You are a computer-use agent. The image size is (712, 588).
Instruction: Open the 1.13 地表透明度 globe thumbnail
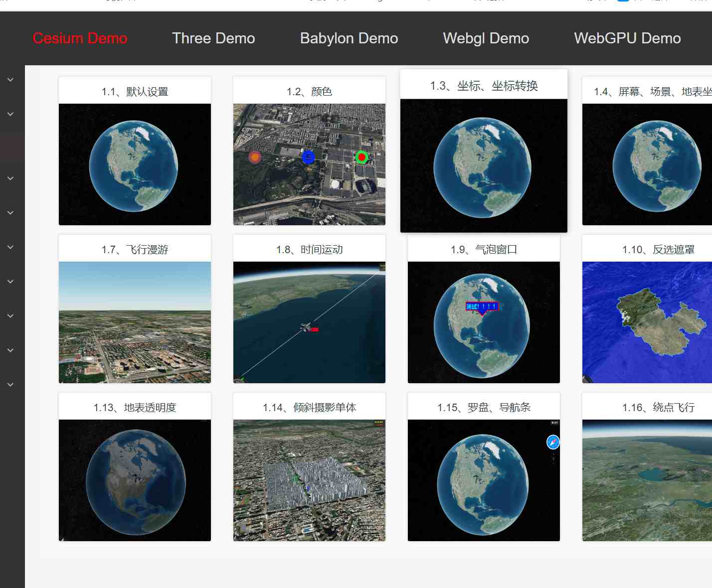[x=135, y=480]
